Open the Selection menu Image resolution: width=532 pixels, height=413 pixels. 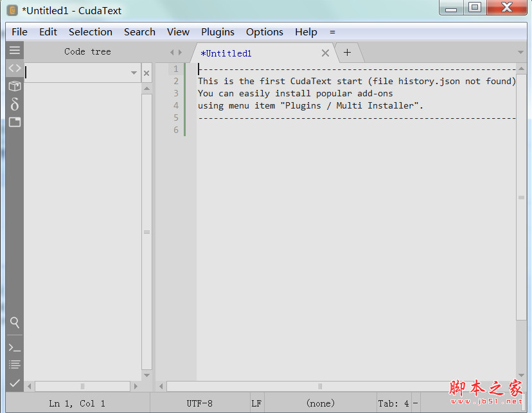click(x=91, y=32)
